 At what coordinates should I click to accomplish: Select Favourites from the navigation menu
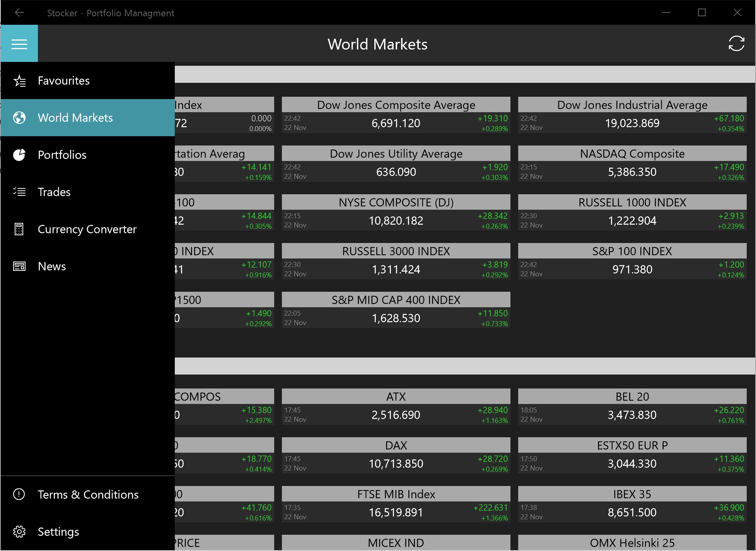tap(63, 80)
